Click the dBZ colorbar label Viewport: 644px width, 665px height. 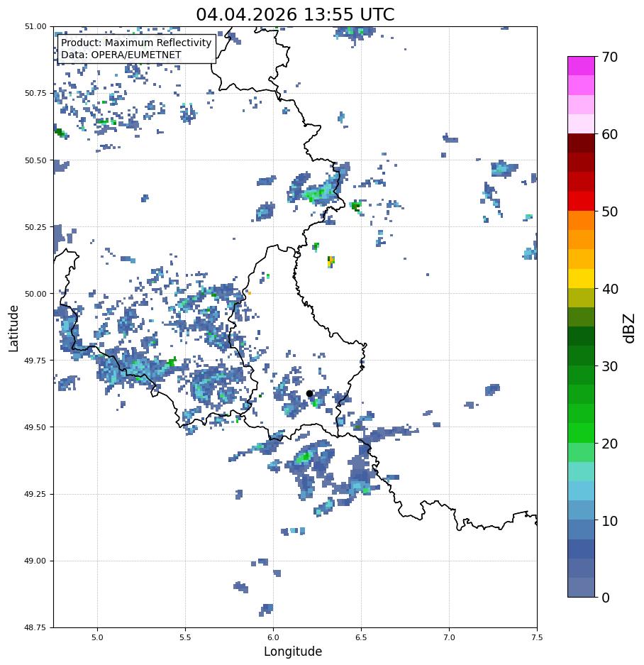[x=629, y=328]
